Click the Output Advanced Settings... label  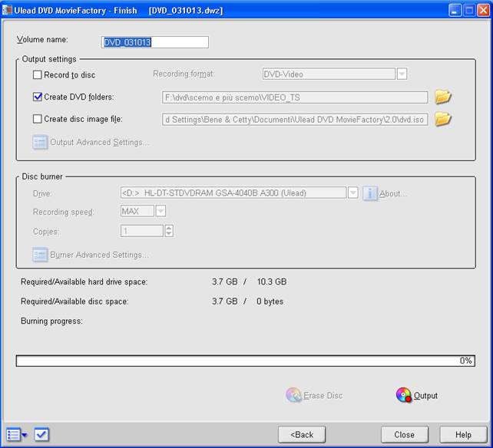99,143
